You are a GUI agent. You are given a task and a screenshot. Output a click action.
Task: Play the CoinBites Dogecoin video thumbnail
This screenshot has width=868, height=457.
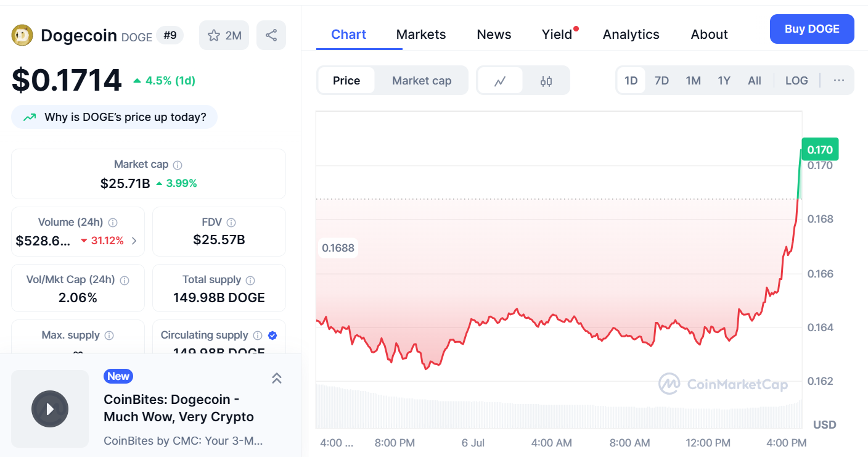tap(50, 409)
